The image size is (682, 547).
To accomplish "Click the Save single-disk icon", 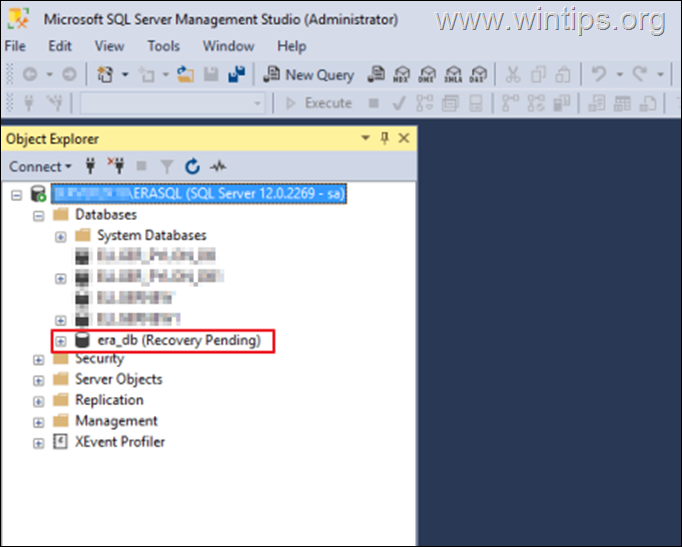I will [x=211, y=75].
